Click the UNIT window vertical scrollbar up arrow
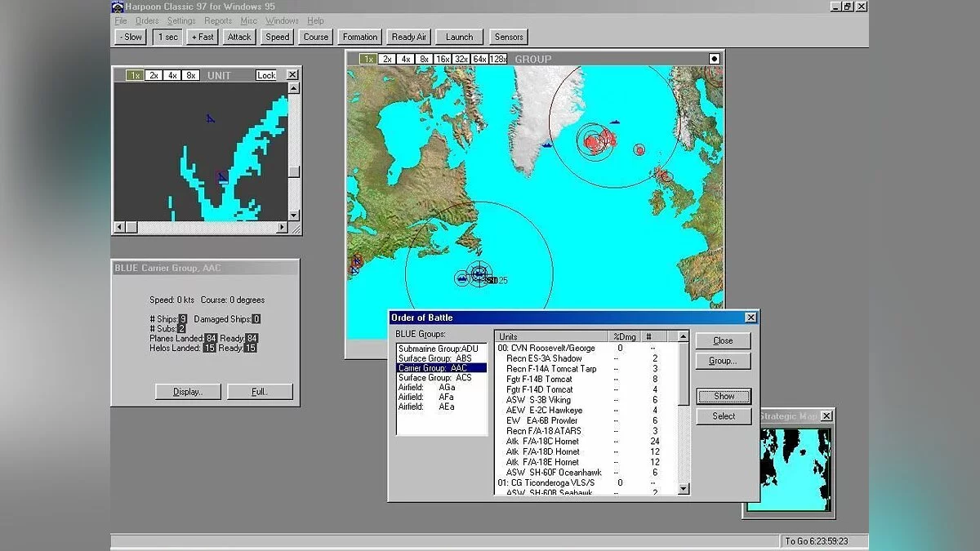Viewport: 980px width, 551px height. pos(294,88)
